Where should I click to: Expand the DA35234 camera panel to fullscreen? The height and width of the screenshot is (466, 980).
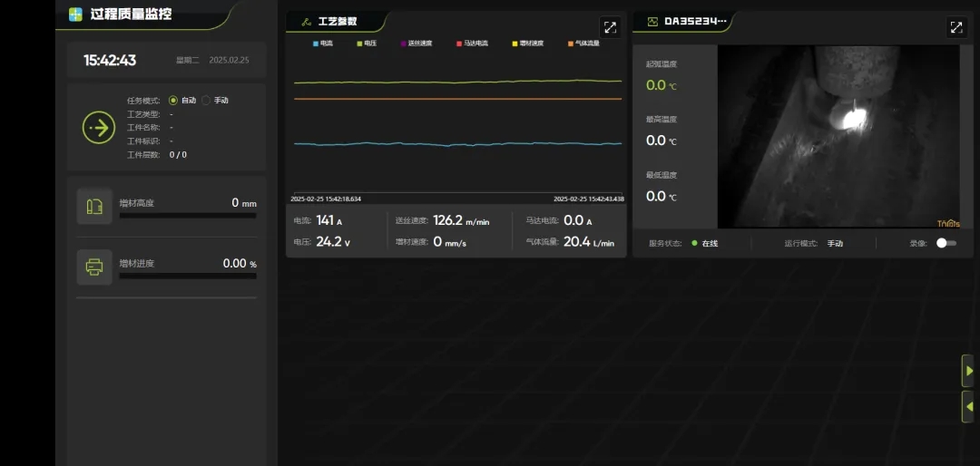click(x=955, y=27)
